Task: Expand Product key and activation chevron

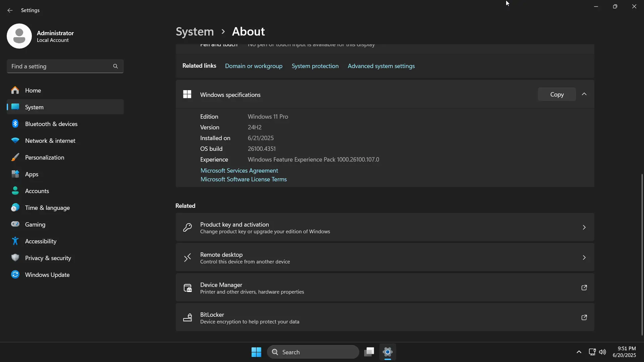Action: pyautogui.click(x=584, y=228)
